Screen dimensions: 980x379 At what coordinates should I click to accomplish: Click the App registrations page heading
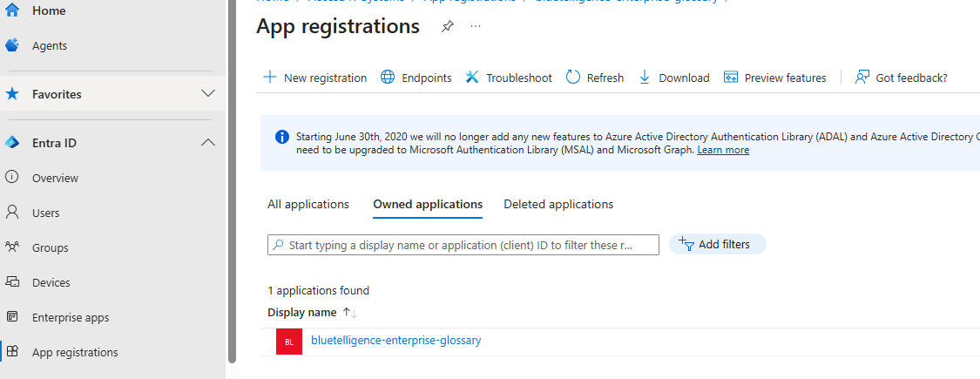(x=338, y=27)
